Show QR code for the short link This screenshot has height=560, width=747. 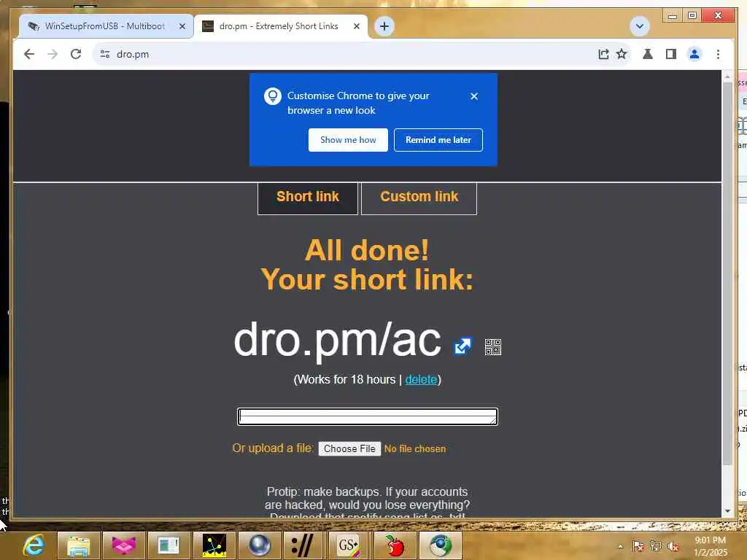point(492,347)
